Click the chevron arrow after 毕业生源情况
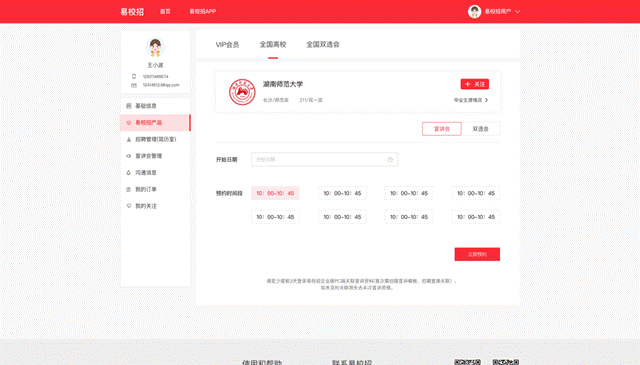This screenshot has width=640, height=365. click(x=486, y=100)
